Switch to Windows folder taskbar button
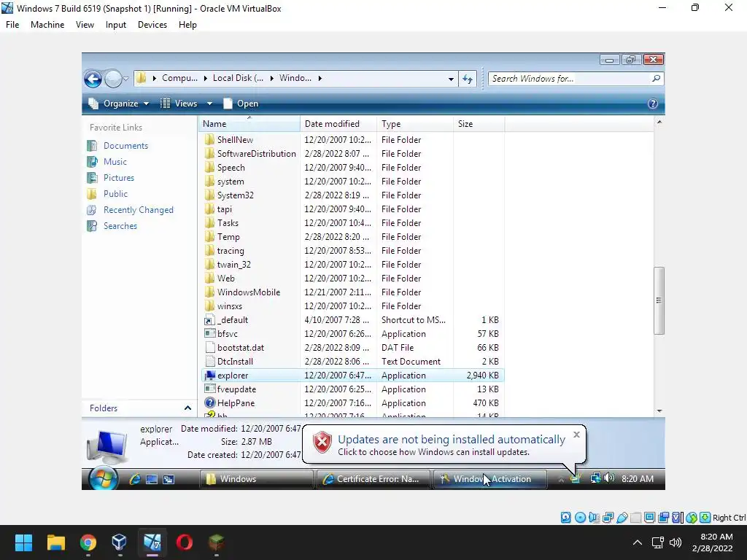The image size is (747, 560). (x=256, y=479)
